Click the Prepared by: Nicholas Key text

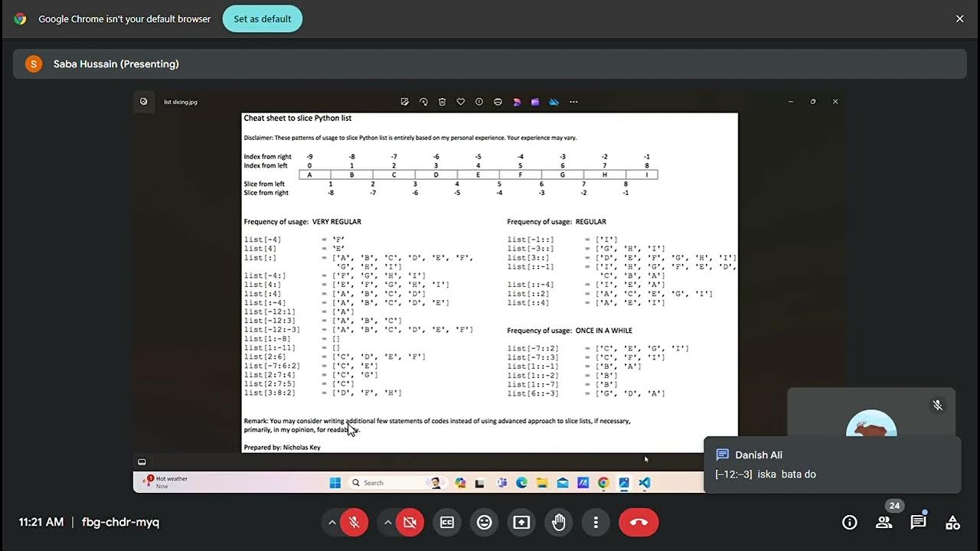click(x=282, y=447)
